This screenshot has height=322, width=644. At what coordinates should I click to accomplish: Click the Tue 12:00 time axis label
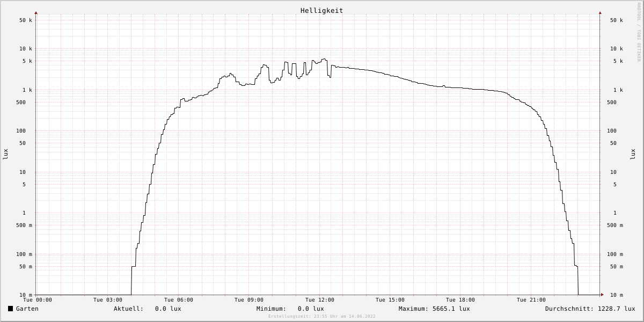(x=320, y=300)
